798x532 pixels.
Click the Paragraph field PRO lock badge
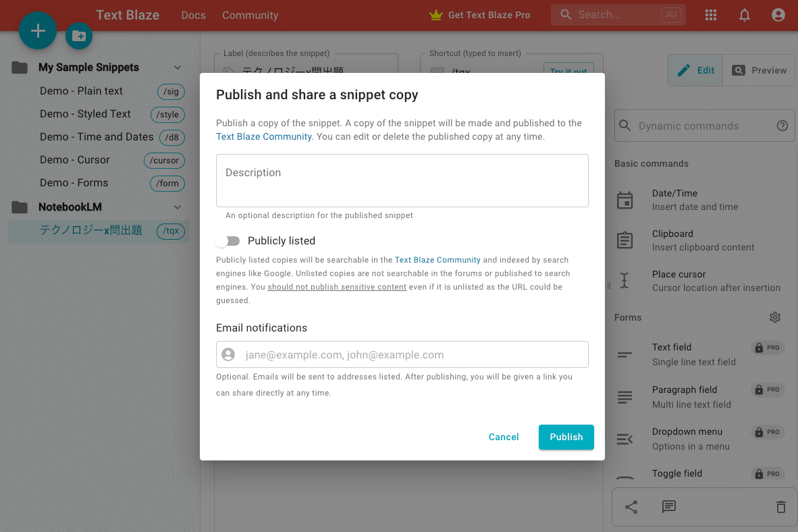tap(768, 390)
